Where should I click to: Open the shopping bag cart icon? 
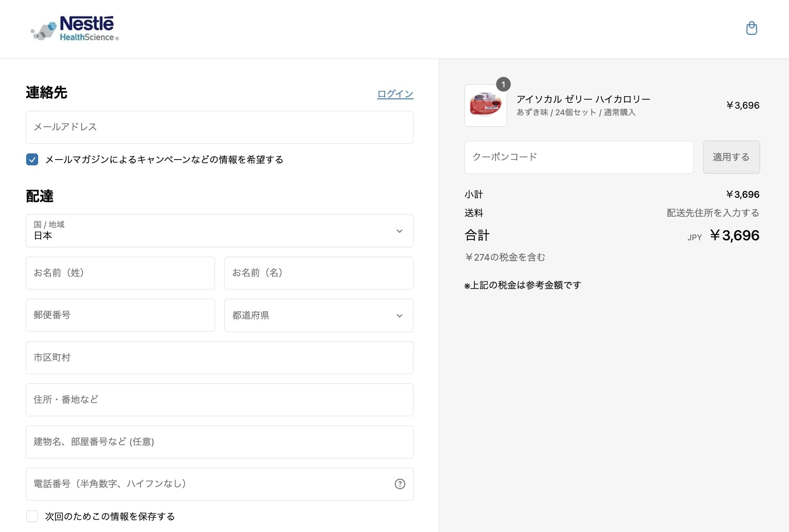click(x=751, y=28)
